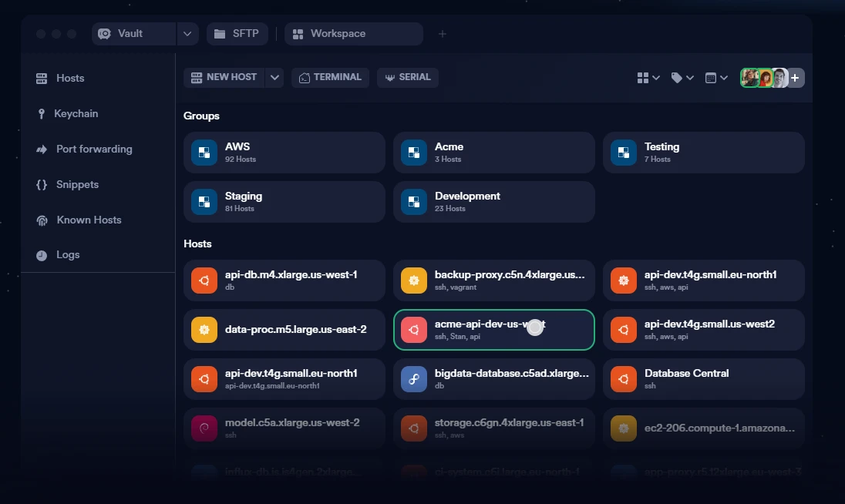Select api-dev.t4g.small.eu-north1 tagged ssh, aws, api
The width and height of the screenshot is (845, 504).
click(x=704, y=281)
